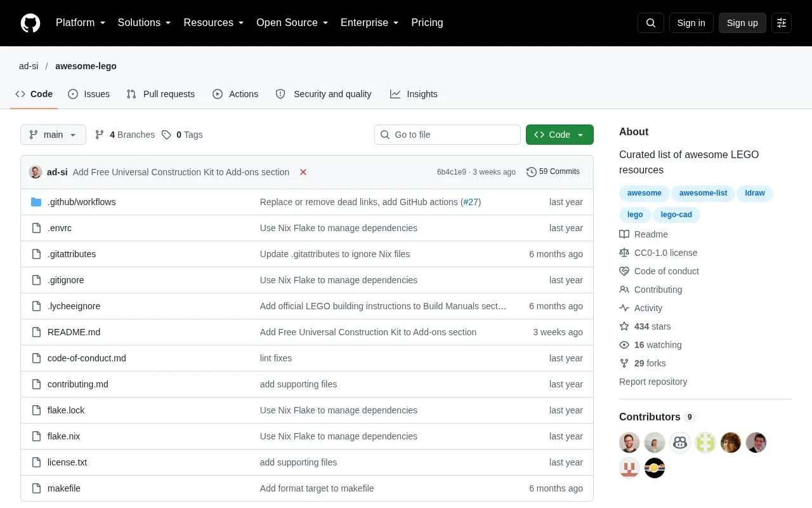Click the .github/workflows folder icon
Screen dimensions: 812x508
[x=36, y=202]
